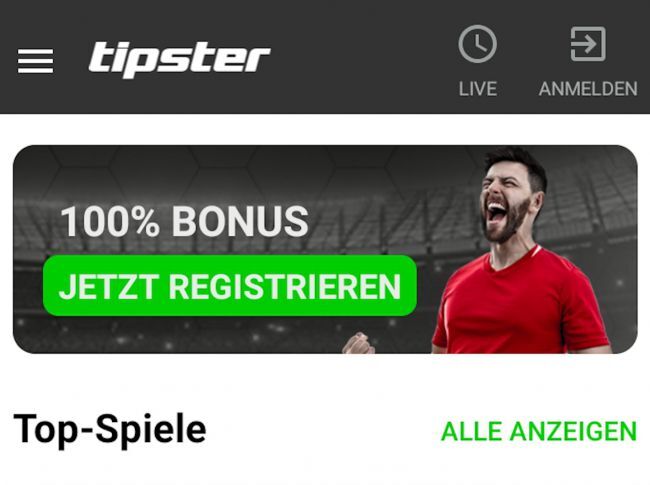The height and width of the screenshot is (485, 650).
Task: Click the 100% figure in the banner
Action: (x=110, y=222)
